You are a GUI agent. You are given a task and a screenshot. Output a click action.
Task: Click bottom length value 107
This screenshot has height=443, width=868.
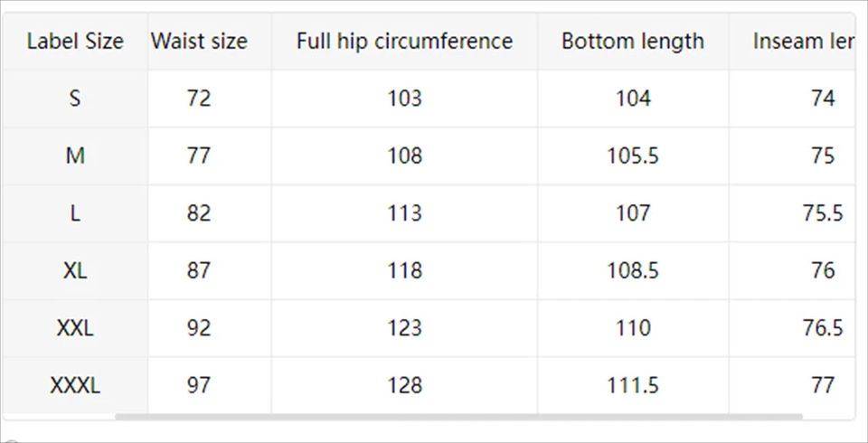click(x=632, y=213)
